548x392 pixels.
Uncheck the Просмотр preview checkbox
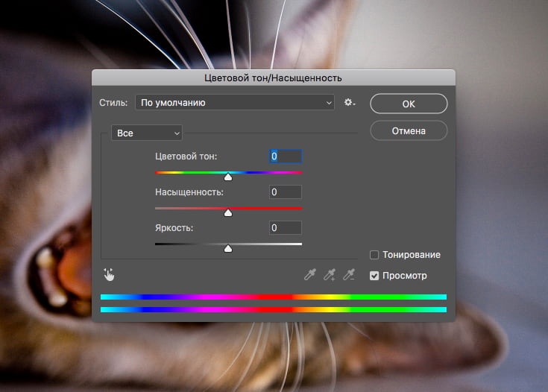pyautogui.click(x=375, y=276)
